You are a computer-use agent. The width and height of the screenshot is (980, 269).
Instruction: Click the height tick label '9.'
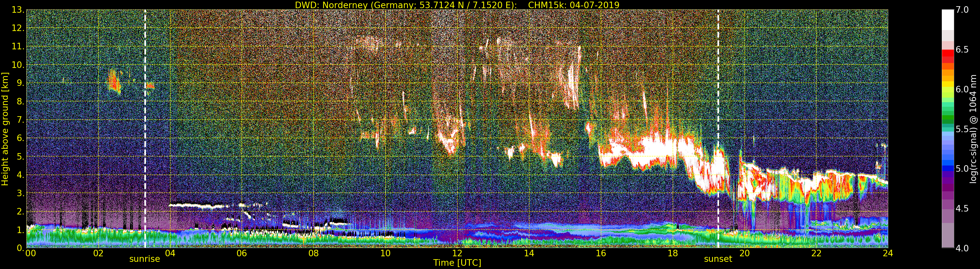pos(21,83)
